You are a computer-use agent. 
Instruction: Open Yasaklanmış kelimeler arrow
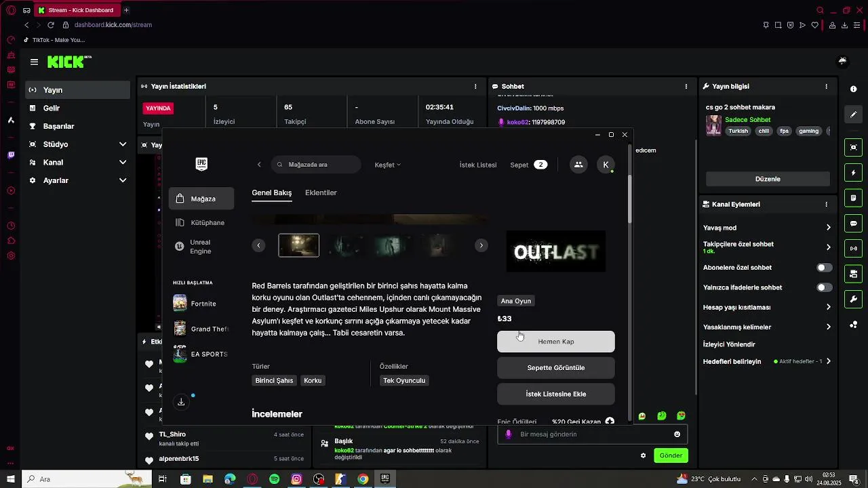828,327
